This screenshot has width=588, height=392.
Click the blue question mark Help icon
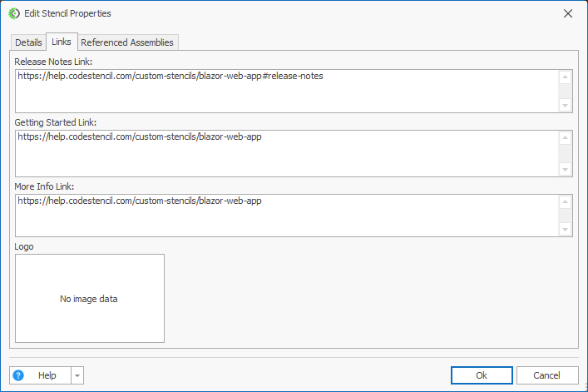(x=18, y=375)
